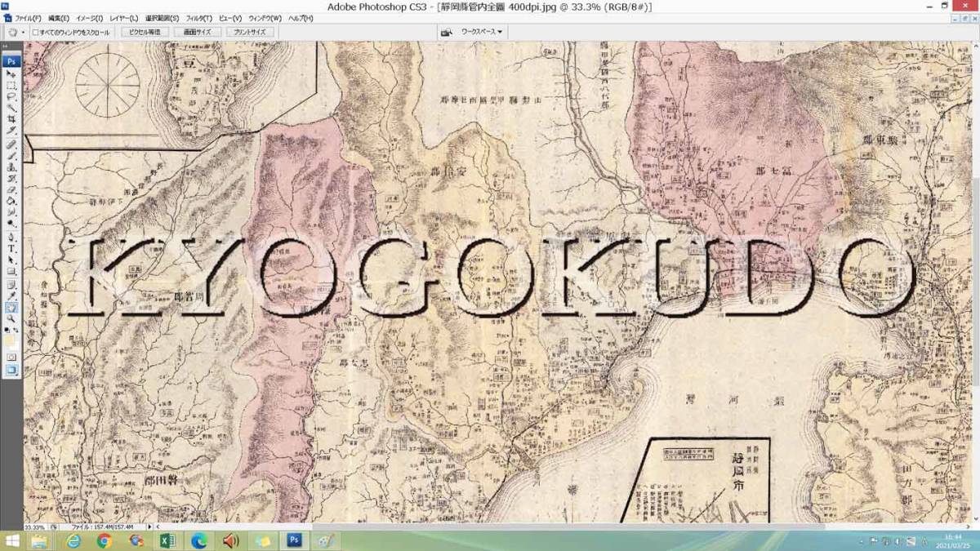Select the History Brush tool

11,178
